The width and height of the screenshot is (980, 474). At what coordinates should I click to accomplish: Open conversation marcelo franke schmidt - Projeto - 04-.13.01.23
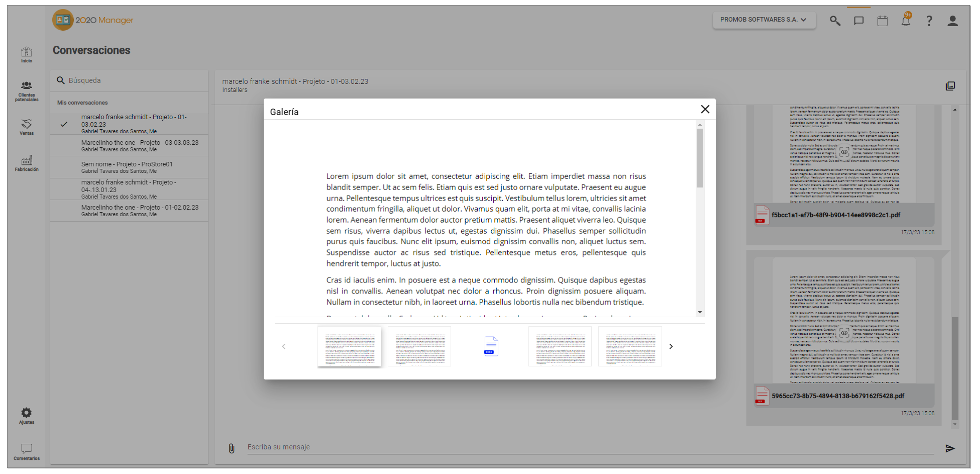coord(130,189)
